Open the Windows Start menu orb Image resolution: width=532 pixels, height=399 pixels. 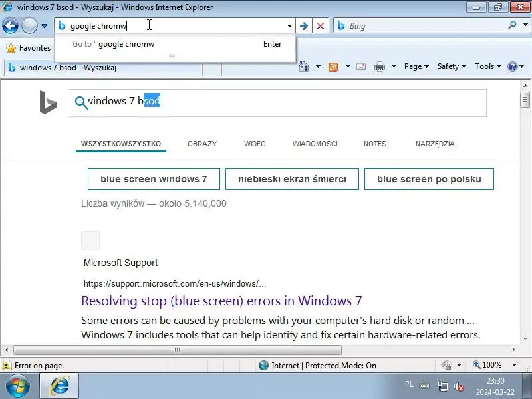18,386
